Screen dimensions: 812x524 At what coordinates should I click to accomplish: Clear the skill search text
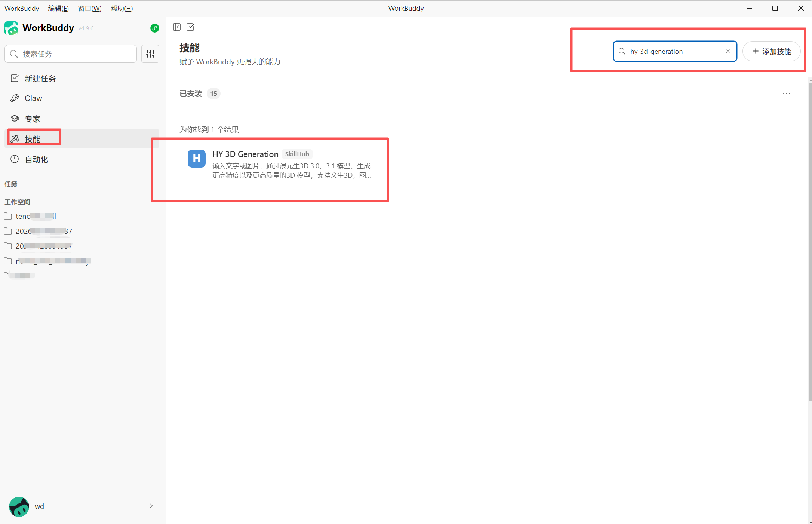click(728, 51)
